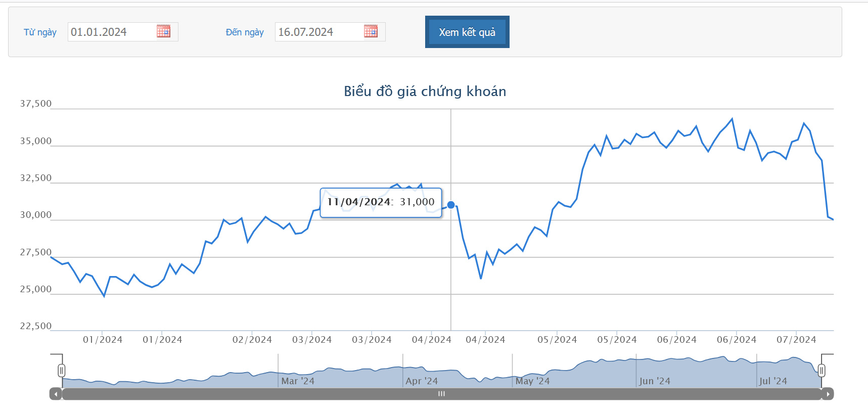Click the scrollbar right arrow under the chart
The image size is (868, 409).
[x=828, y=394]
